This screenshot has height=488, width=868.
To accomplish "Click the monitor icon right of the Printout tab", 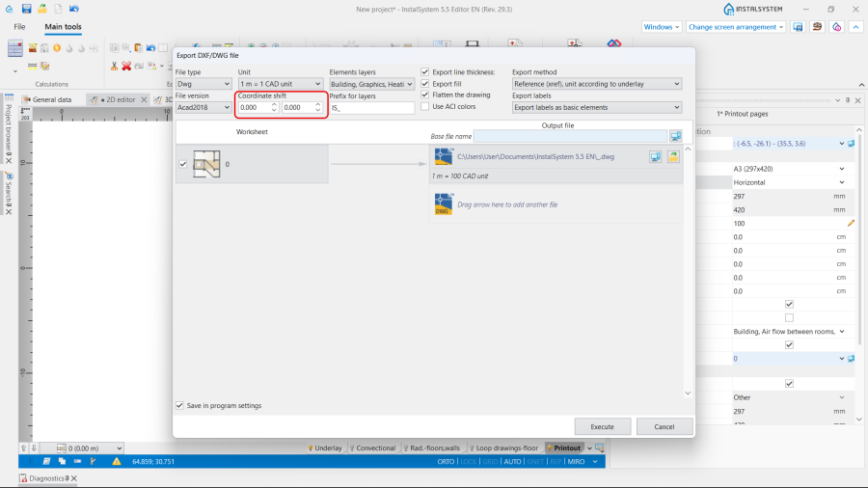I will click(x=599, y=448).
